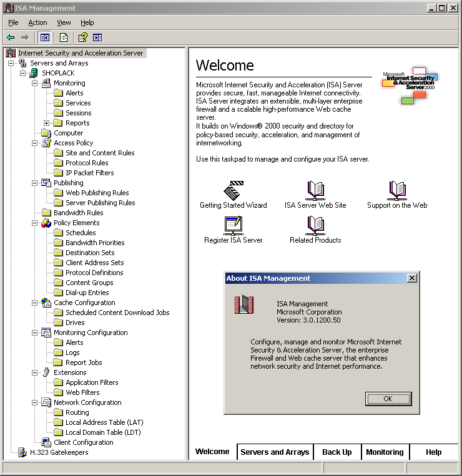This screenshot has width=462, height=476.
Task: Select the Extensions plug icon
Action: (x=46, y=372)
